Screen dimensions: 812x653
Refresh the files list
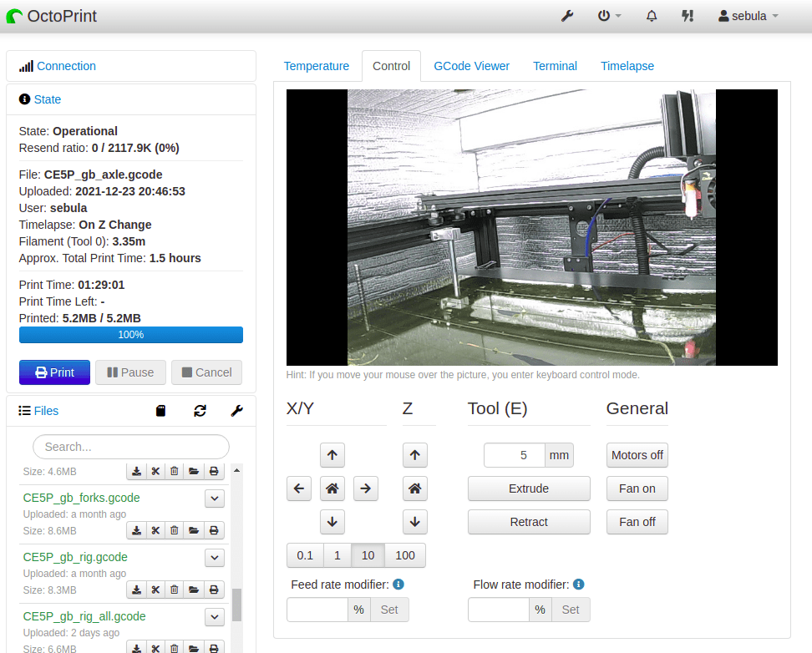pyautogui.click(x=200, y=411)
